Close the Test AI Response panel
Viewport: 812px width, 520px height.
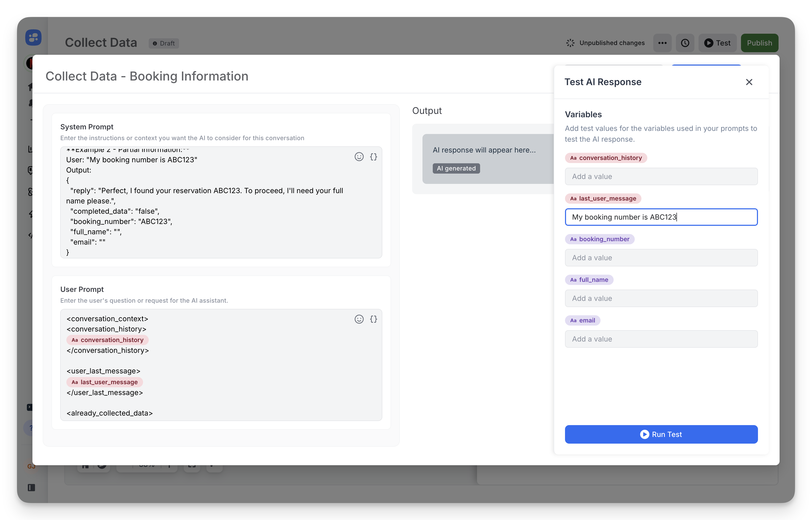pos(749,82)
